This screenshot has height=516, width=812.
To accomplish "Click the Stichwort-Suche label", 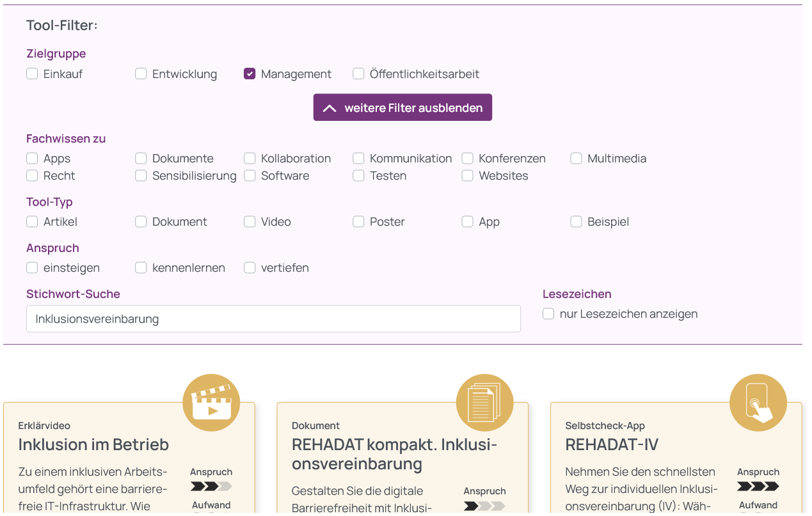I will [x=73, y=293].
